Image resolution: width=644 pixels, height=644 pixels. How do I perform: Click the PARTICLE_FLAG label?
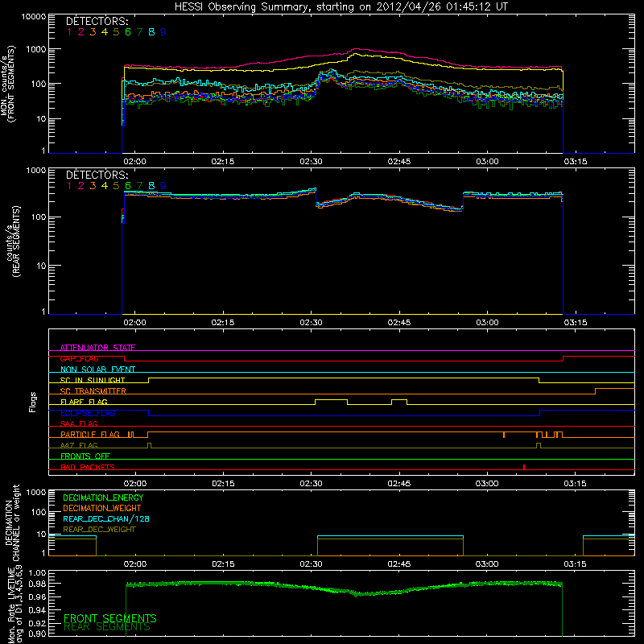[90, 435]
